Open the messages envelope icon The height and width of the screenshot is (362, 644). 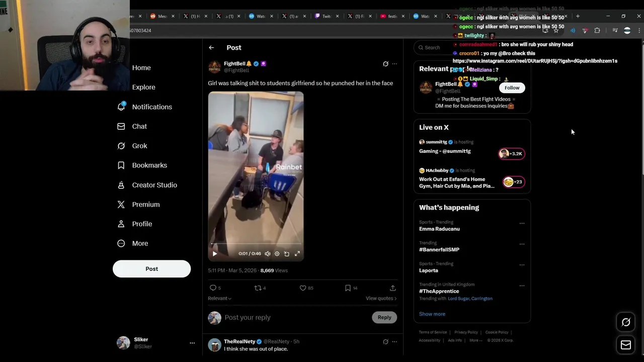(626, 345)
